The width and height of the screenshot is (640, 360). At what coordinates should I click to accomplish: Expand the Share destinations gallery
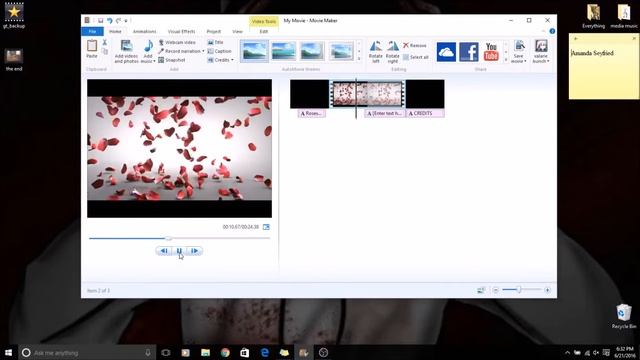click(506, 59)
